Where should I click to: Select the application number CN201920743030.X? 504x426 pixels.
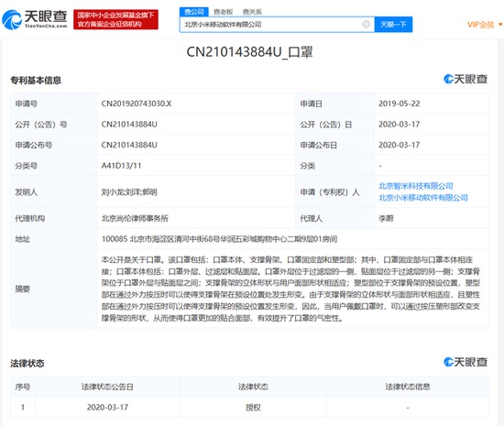tap(137, 104)
